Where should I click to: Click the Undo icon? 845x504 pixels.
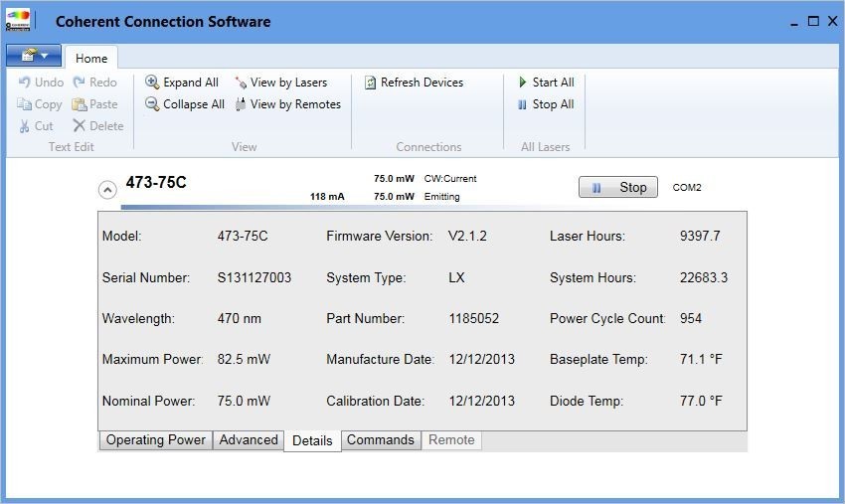point(24,82)
